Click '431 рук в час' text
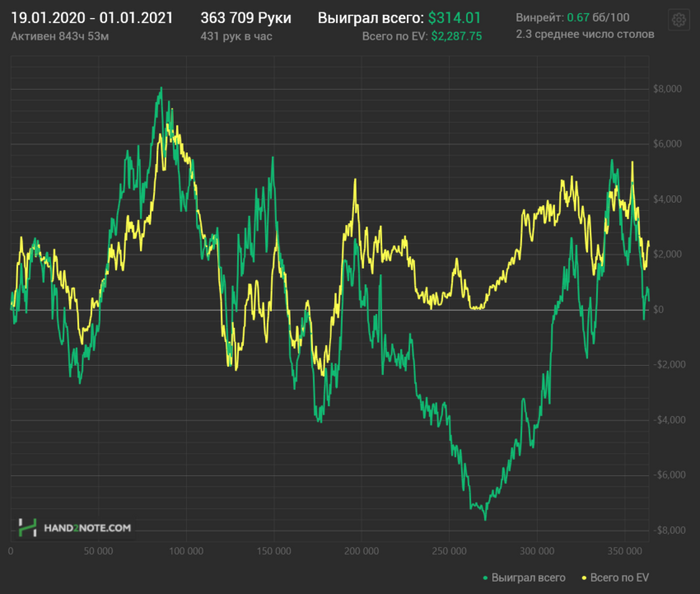Image resolution: width=700 pixels, height=594 pixels. [236, 36]
